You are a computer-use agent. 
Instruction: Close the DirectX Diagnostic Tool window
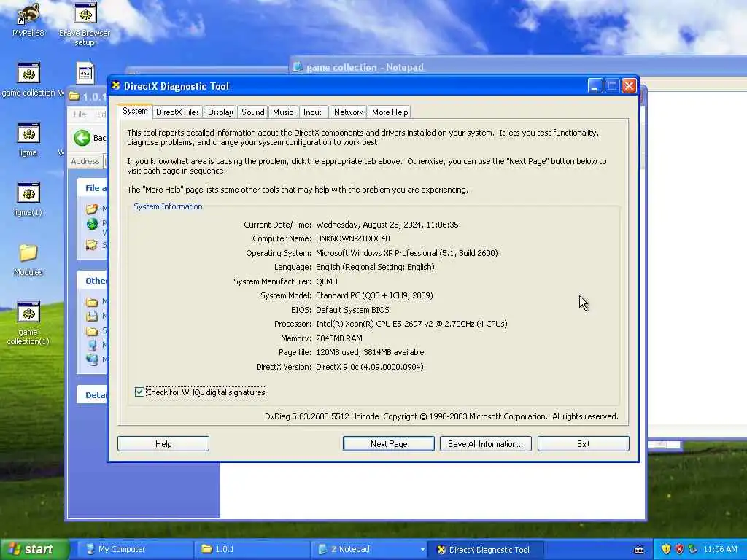[629, 86]
